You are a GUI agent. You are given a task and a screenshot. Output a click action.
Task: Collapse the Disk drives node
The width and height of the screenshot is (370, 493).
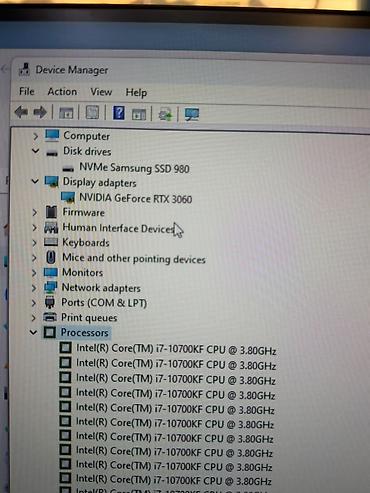(35, 151)
